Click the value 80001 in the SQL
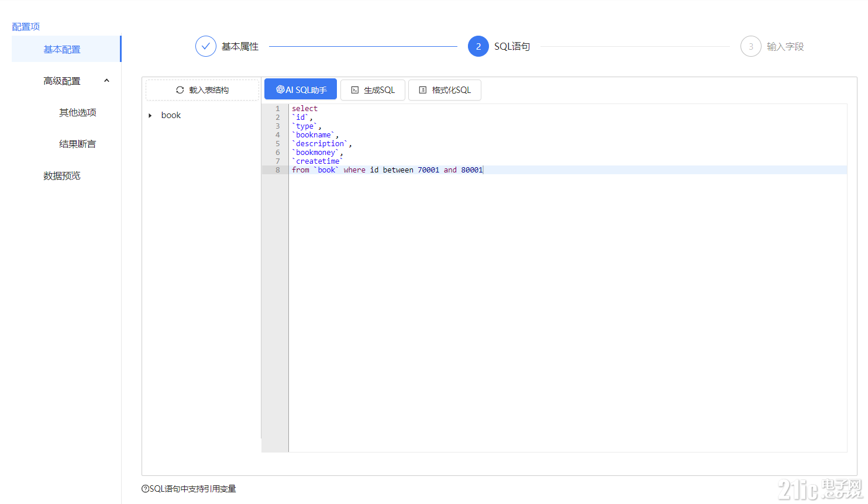 (x=471, y=170)
